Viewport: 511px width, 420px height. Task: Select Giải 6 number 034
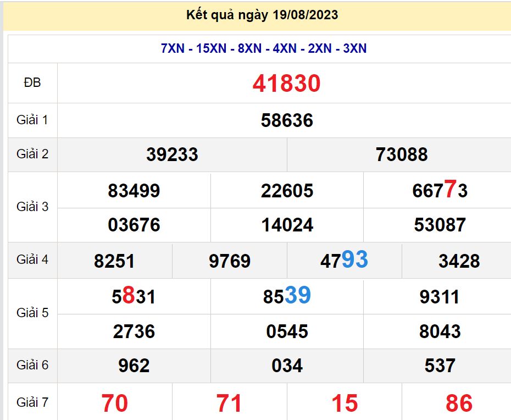(287, 366)
